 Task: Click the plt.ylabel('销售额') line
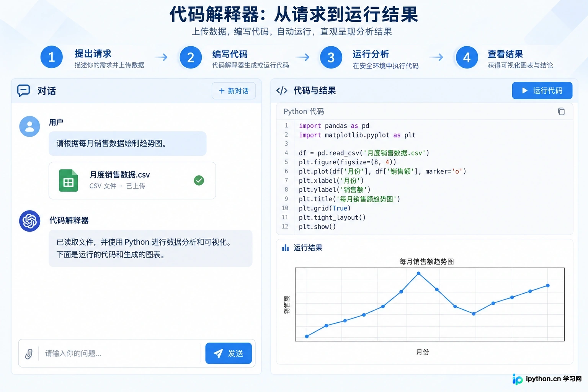(335, 190)
